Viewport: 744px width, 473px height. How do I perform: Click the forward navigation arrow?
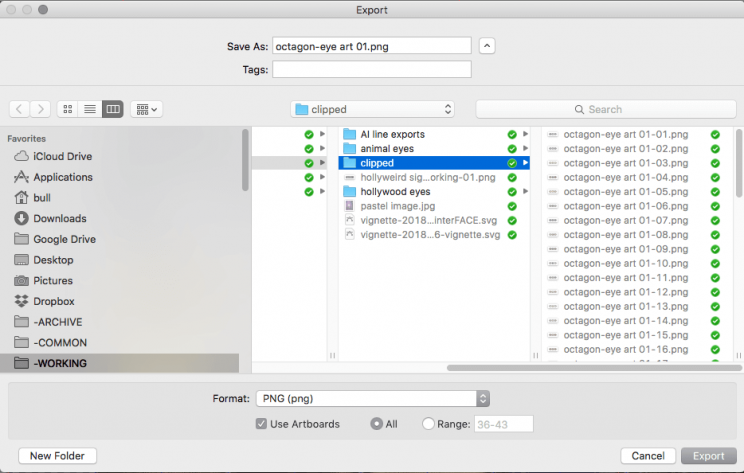[41, 109]
